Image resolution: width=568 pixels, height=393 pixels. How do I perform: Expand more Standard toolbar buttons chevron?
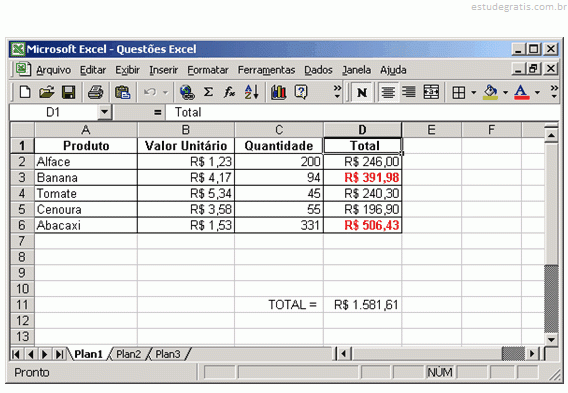(337, 92)
